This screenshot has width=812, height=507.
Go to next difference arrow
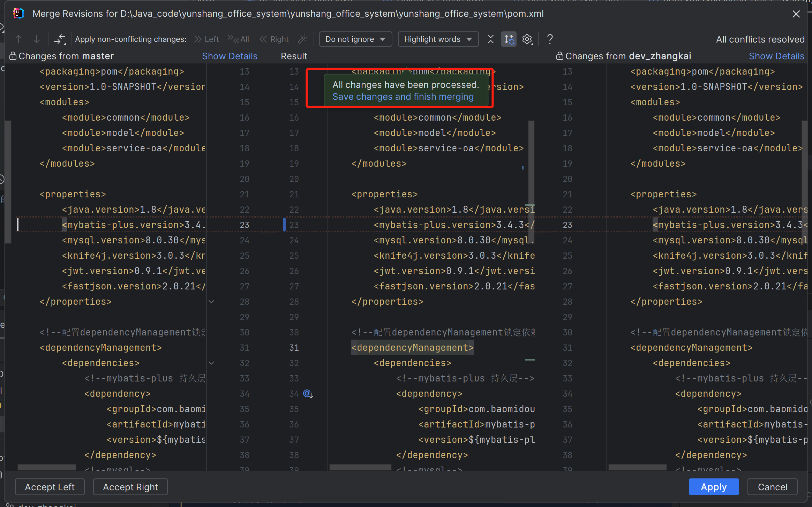pos(36,39)
